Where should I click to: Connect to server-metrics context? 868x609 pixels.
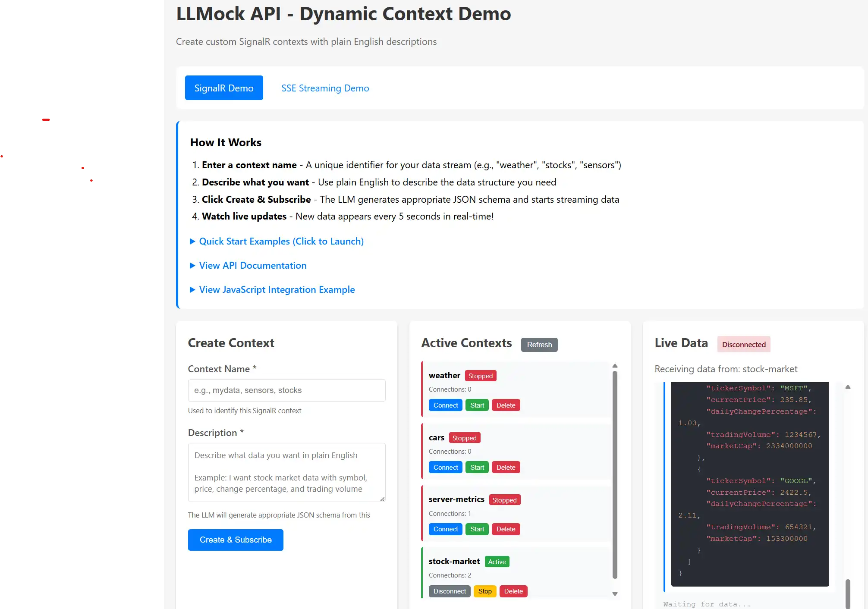445,529
